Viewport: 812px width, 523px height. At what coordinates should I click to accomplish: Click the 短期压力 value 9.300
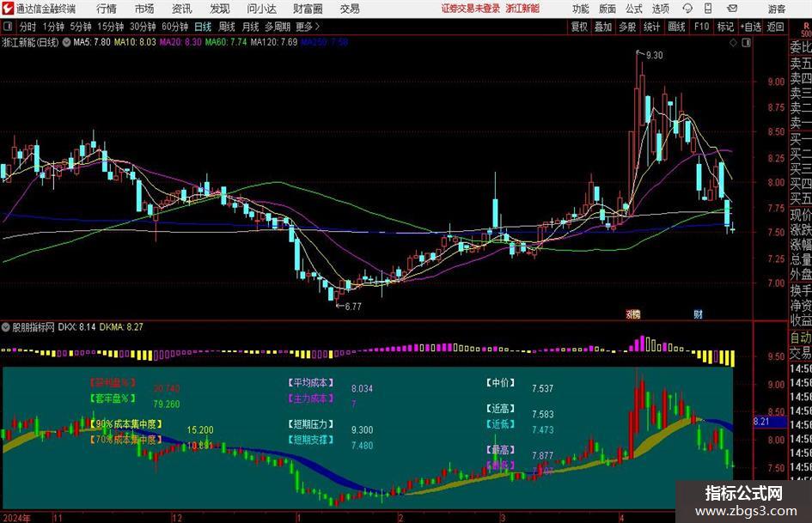click(362, 429)
